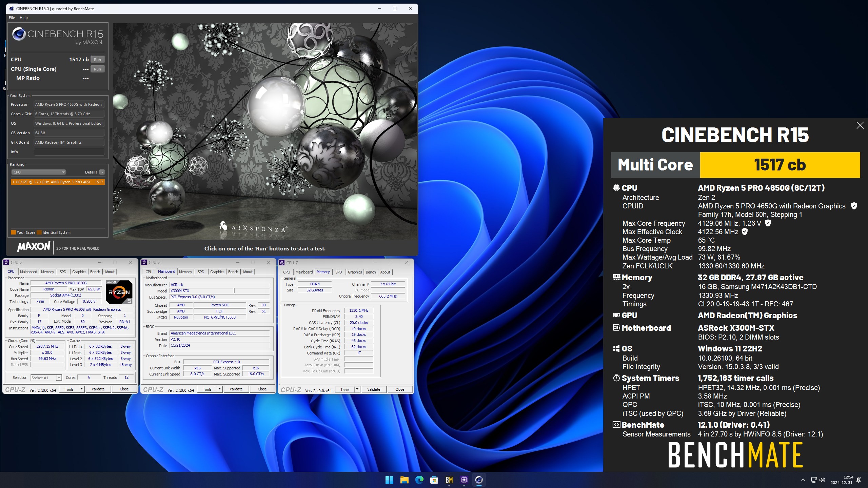Click the rendered Cinebench scene image
Viewport: 868px width, 488px height.
pyautogui.click(x=265, y=131)
